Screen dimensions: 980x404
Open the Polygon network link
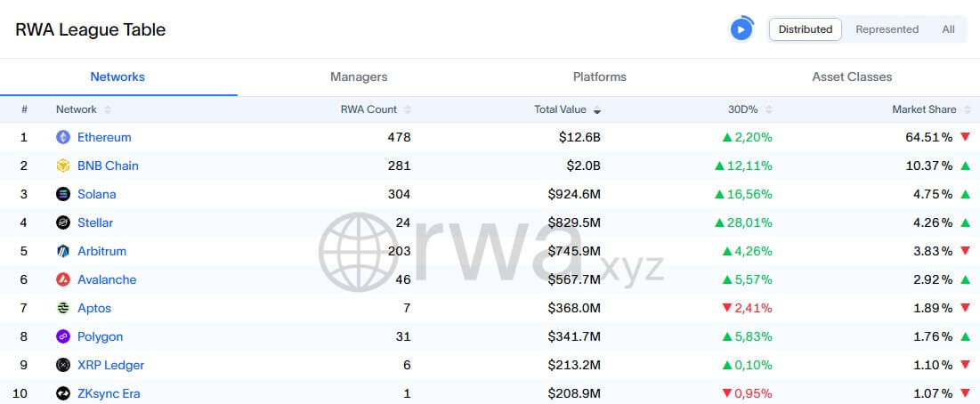(100, 336)
